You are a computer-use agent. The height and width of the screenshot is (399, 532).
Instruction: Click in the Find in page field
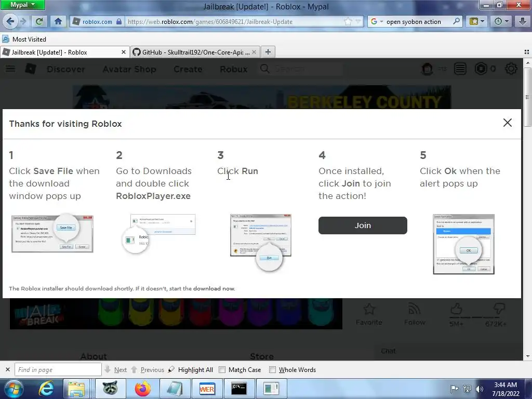click(x=58, y=369)
